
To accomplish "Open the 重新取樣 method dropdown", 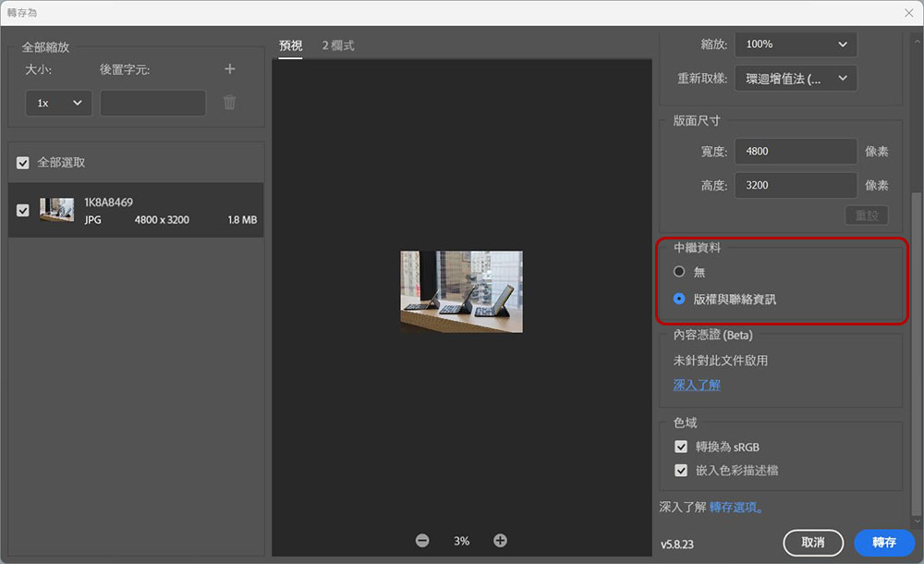I will (x=796, y=79).
